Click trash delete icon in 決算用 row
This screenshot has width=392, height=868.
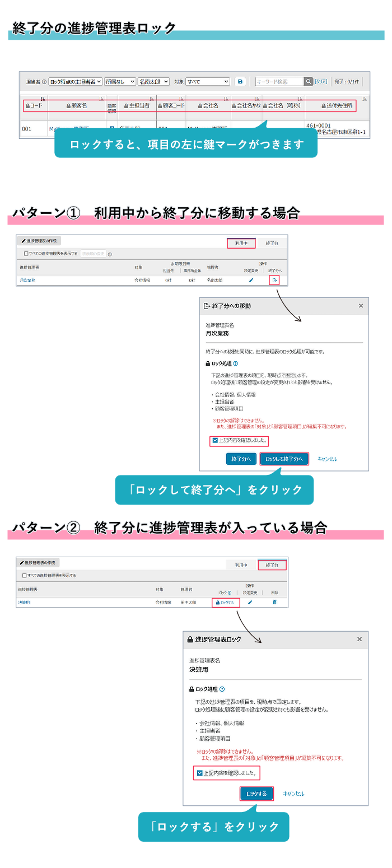click(274, 603)
